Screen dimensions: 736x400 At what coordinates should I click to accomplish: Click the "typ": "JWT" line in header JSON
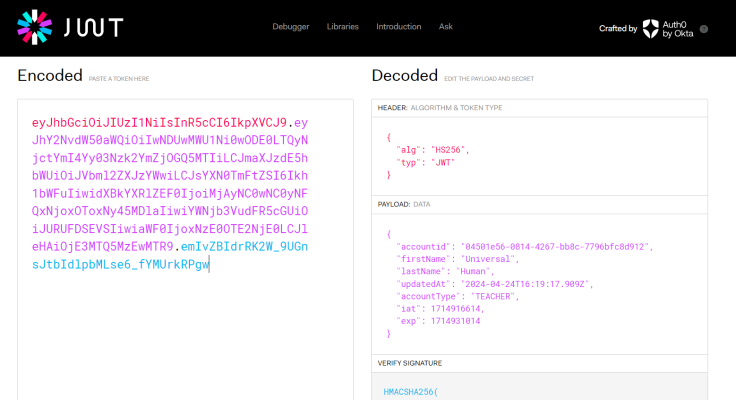click(x=426, y=162)
